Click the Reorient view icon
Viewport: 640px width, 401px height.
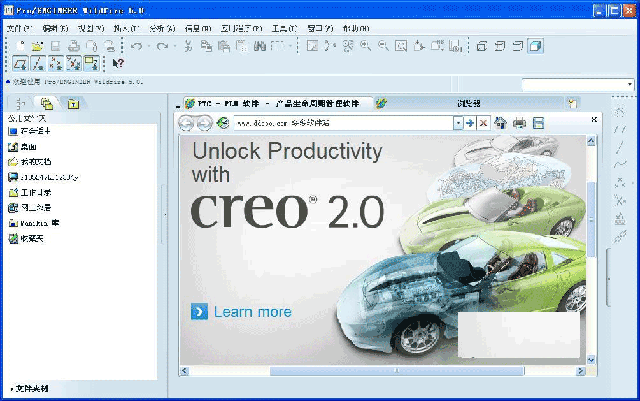419,46
